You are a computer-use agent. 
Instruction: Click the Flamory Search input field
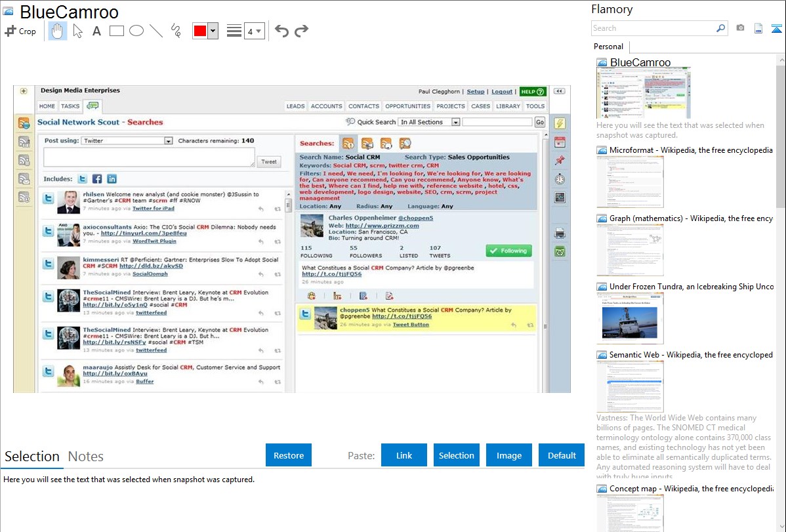tap(653, 28)
